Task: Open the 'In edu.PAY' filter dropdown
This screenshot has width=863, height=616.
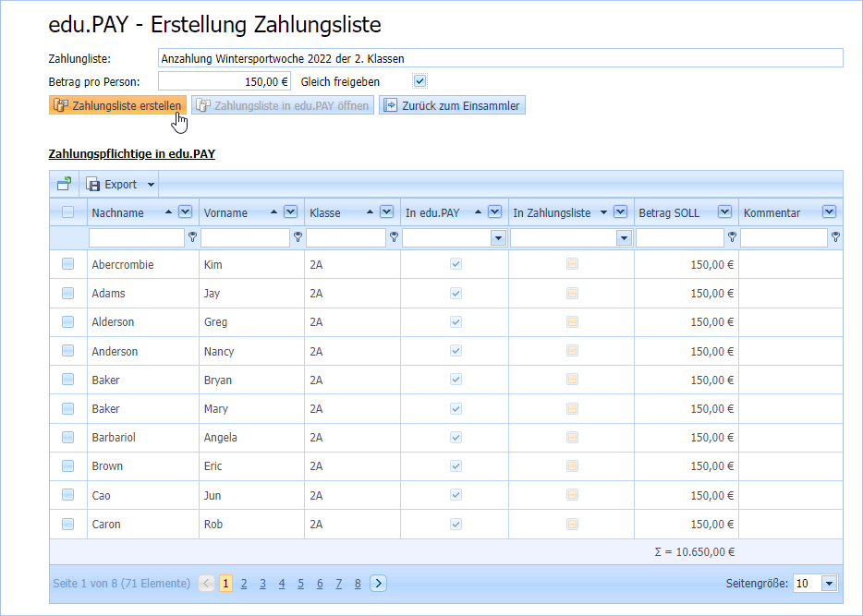Action: (498, 238)
